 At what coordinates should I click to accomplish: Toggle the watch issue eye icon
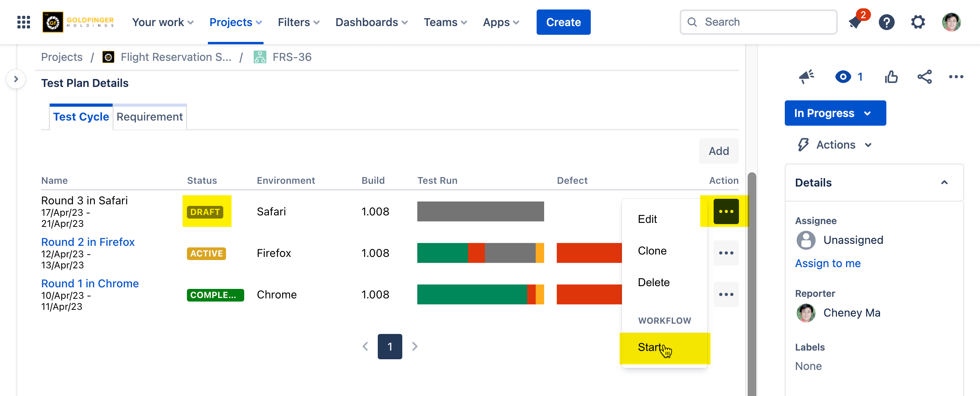843,77
